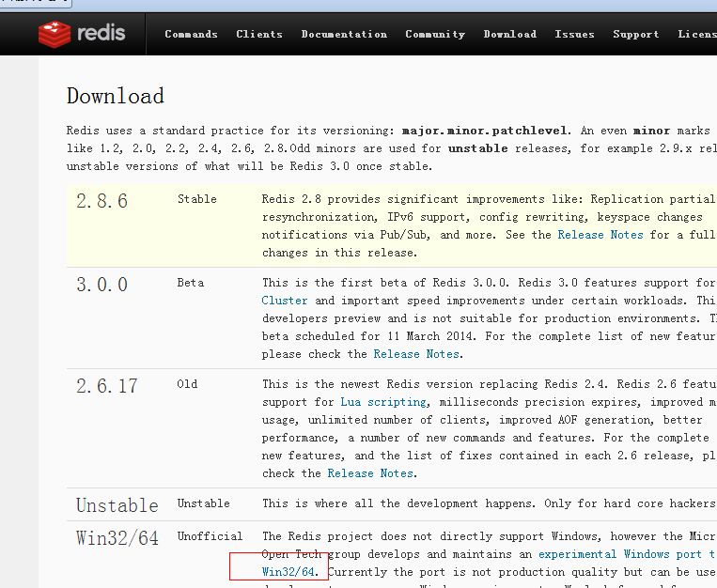Download the 3.0.0 beta version
The width and height of the screenshot is (717, 588).
point(101,285)
